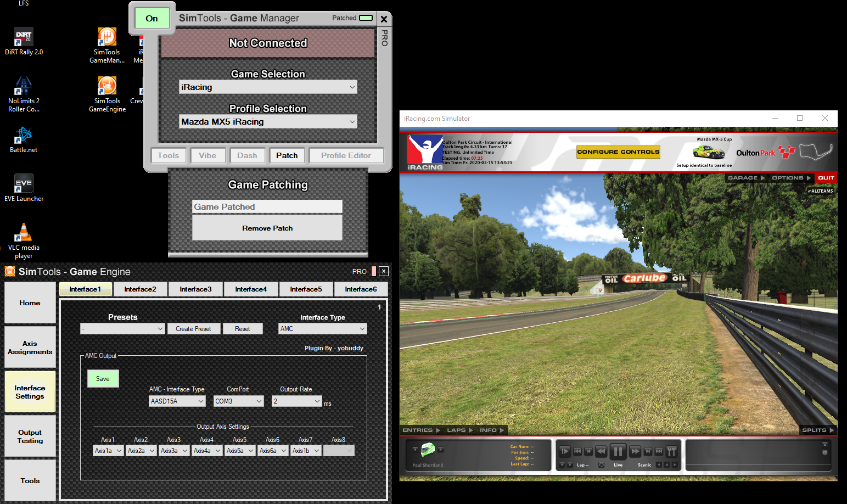Expand the Presets dropdown
847x504 pixels.
point(122,328)
